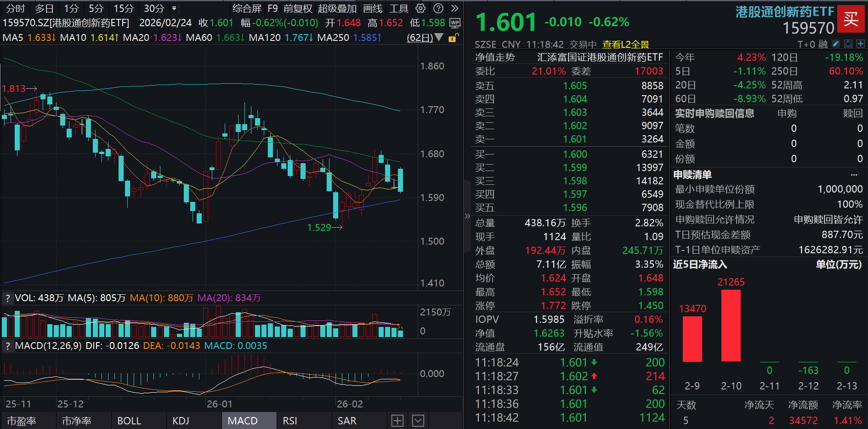Click the WP monitor icon near the low price
The width and height of the screenshot is (868, 429).
point(455,23)
